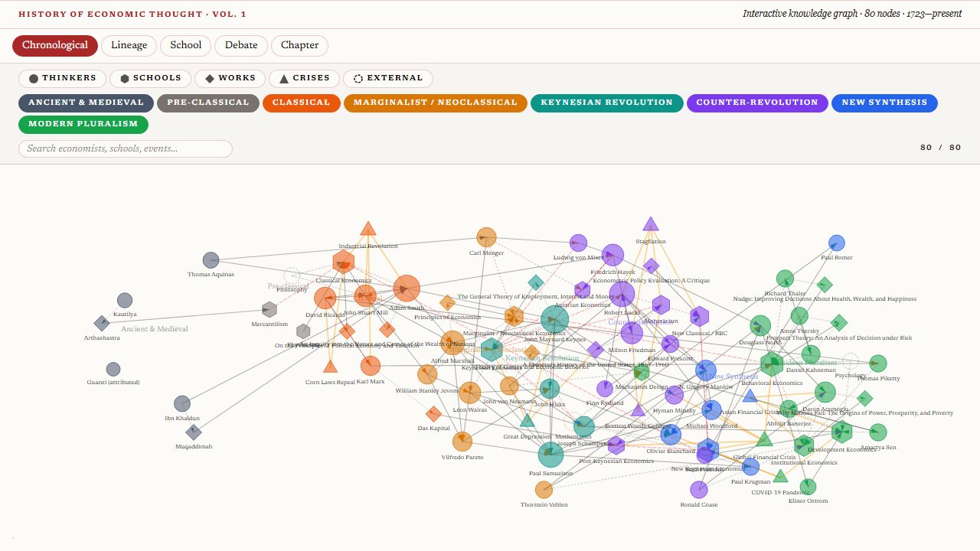Click the Richard Thaler node
The width and height of the screenshot is (980, 551).
coord(785,279)
